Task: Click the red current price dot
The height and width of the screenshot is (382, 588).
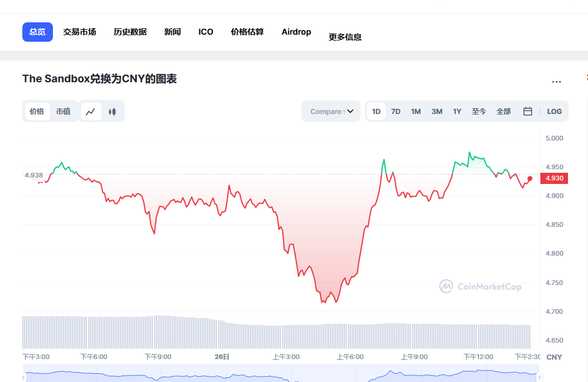Action: point(530,179)
